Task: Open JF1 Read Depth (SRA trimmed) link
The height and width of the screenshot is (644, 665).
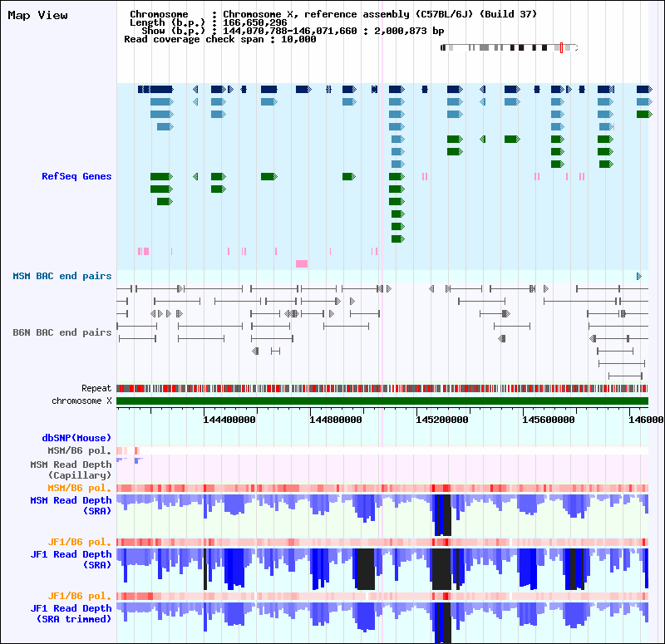Action: click(71, 613)
